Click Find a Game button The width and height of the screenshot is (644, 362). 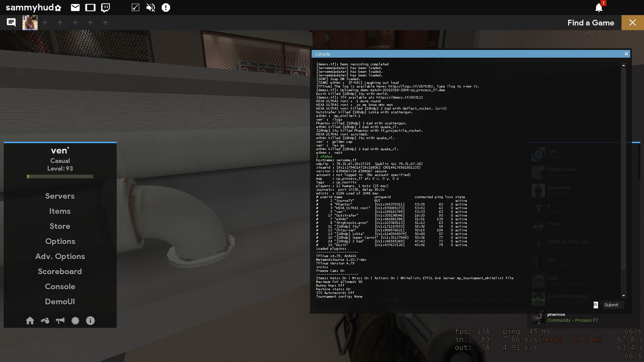point(590,23)
